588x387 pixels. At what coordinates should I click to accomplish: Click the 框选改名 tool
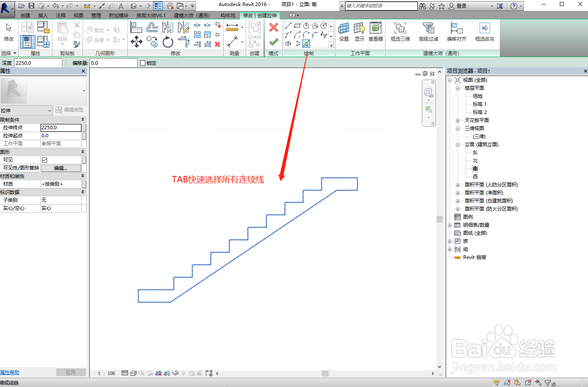(x=485, y=31)
